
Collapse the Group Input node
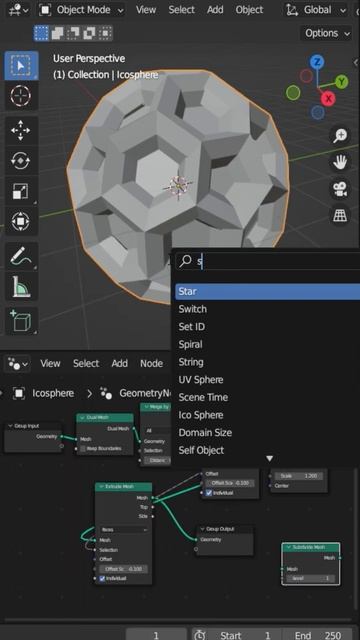(x=11, y=426)
